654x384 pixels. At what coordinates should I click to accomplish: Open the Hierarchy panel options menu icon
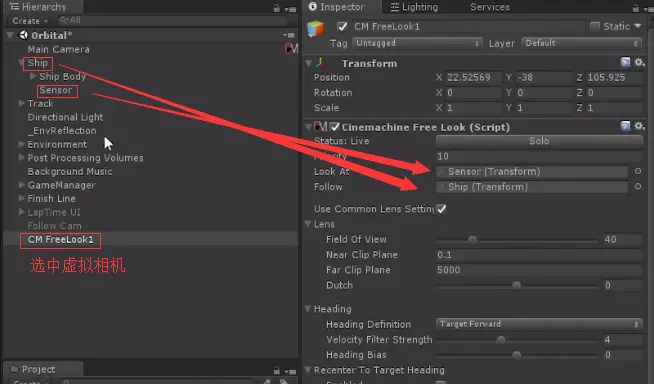click(290, 9)
